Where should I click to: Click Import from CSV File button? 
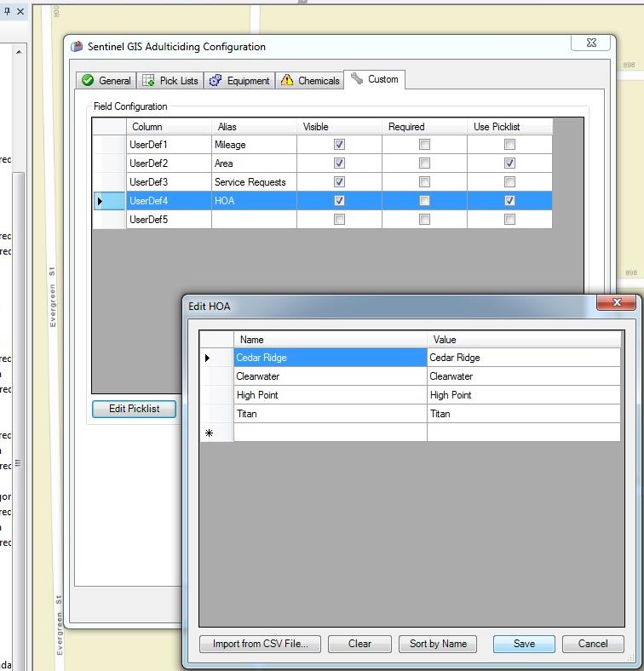click(260, 644)
